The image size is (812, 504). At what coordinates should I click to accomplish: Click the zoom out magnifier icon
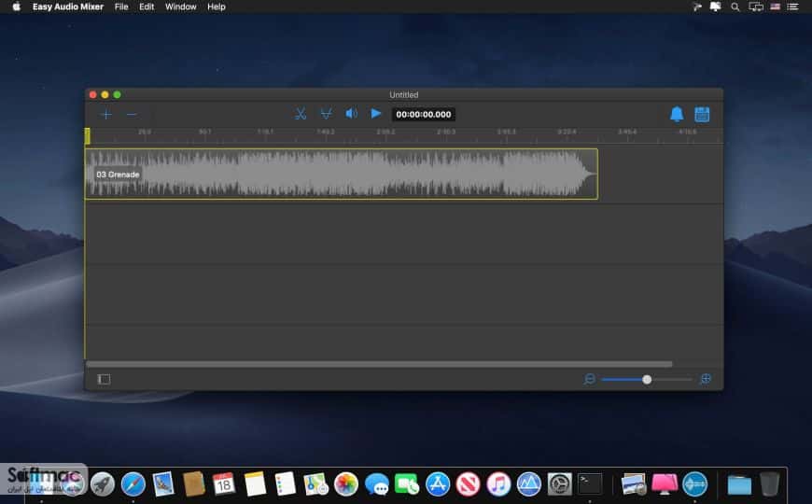589,379
